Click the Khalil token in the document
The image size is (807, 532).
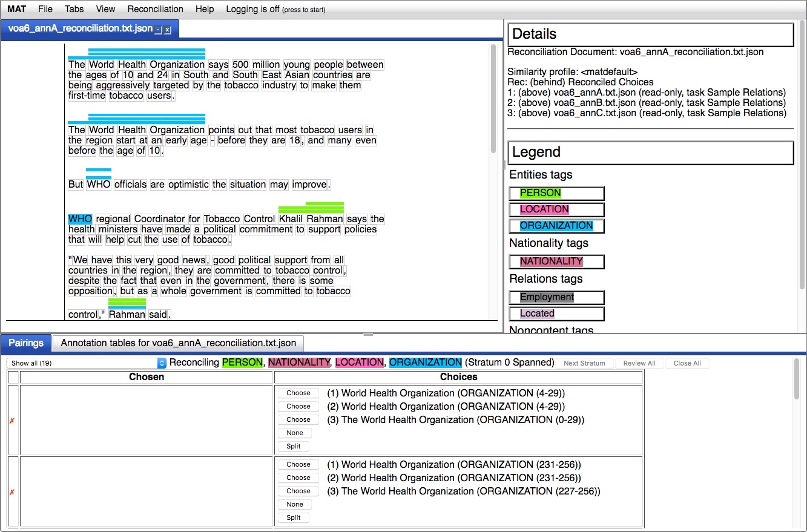(x=291, y=219)
